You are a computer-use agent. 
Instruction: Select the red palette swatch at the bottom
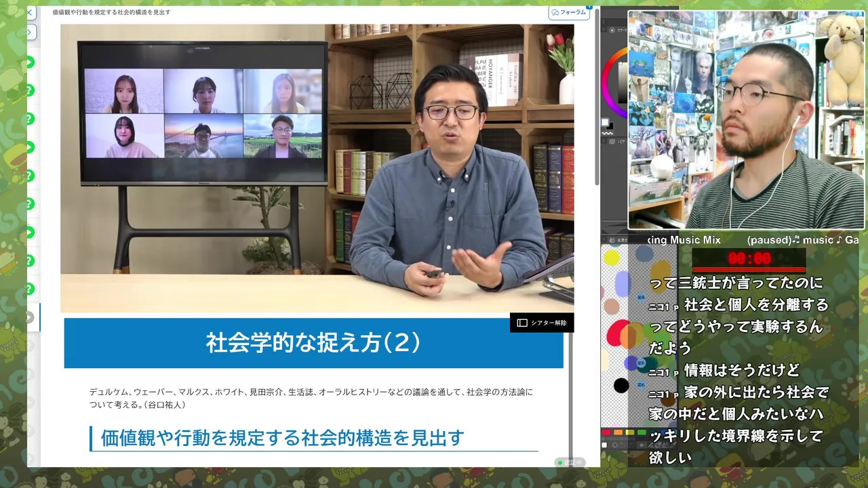pos(606,432)
